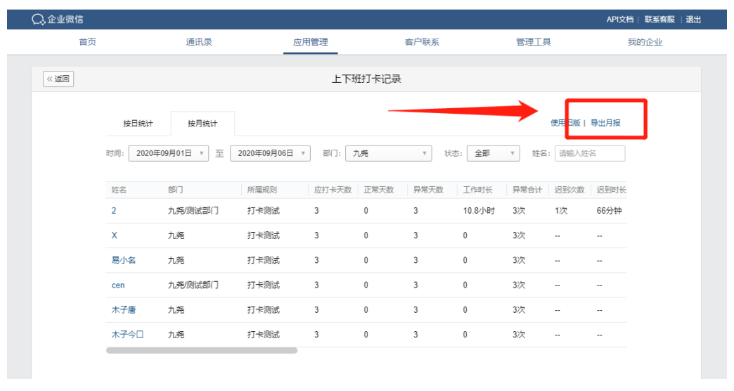Open the 通讯录 navigation menu
Image resolution: width=734 pixels, height=391 pixels.
point(199,42)
